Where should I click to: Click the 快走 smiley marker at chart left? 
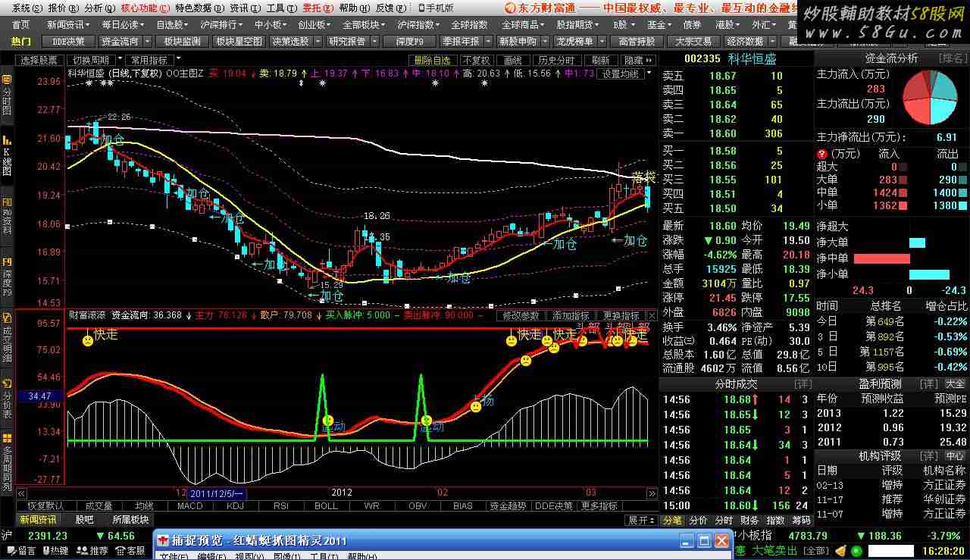[88, 341]
